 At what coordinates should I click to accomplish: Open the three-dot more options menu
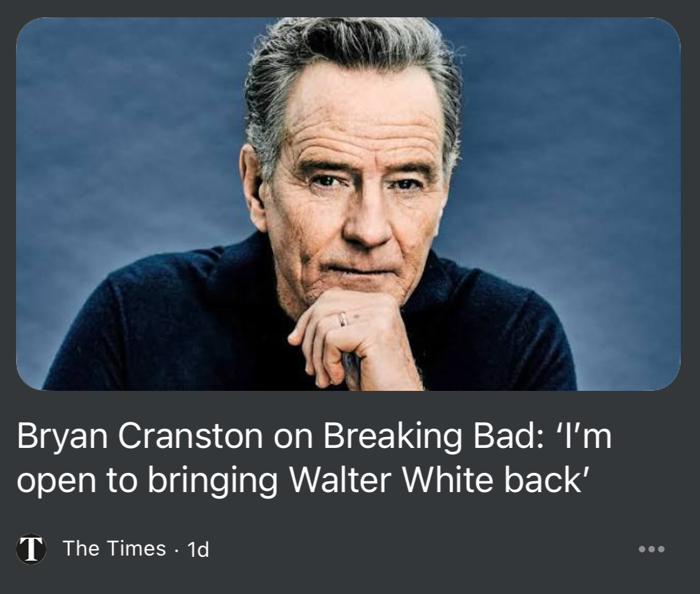point(651,549)
